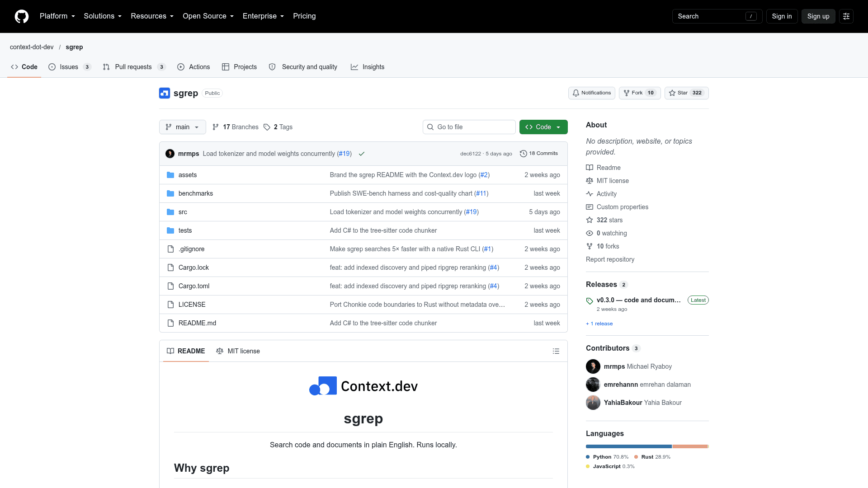Screen dimensions: 868x488
Task: Toggle Notifications for this repository
Action: click(x=591, y=93)
